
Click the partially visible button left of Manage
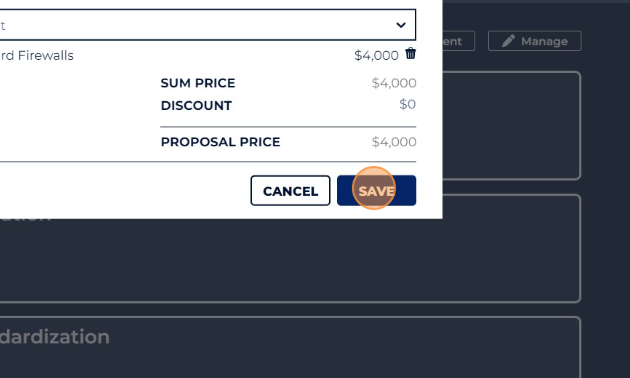tap(458, 41)
